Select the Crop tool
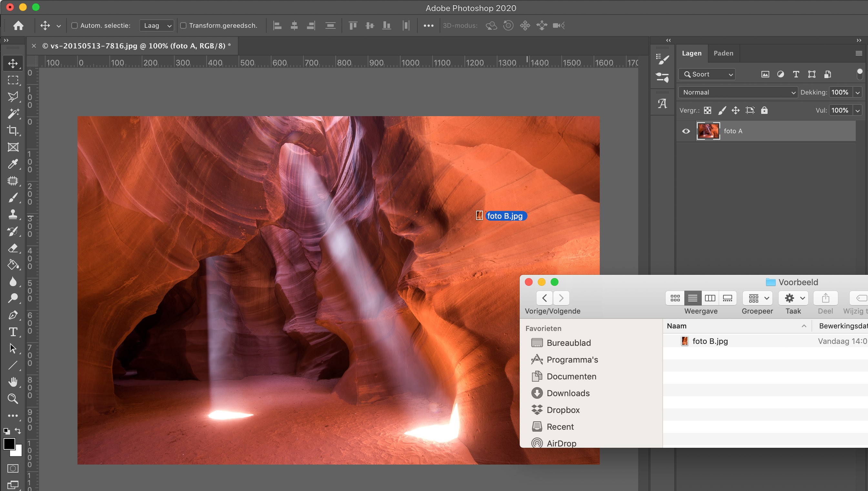This screenshot has height=491, width=868. [13, 131]
